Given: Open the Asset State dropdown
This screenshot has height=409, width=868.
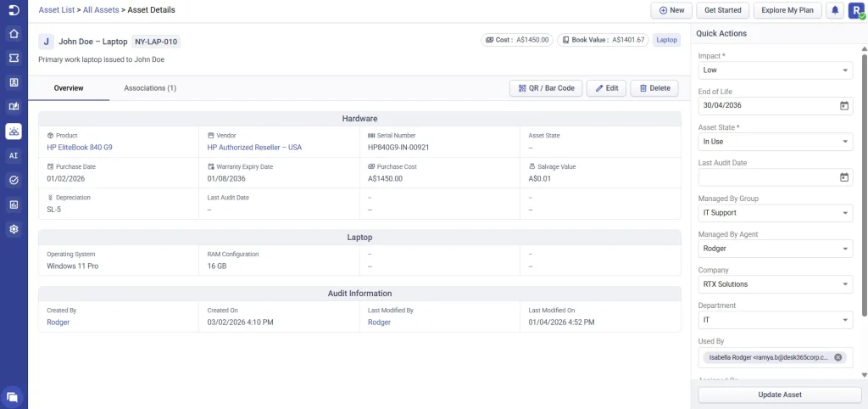Looking at the screenshot, I should [775, 142].
